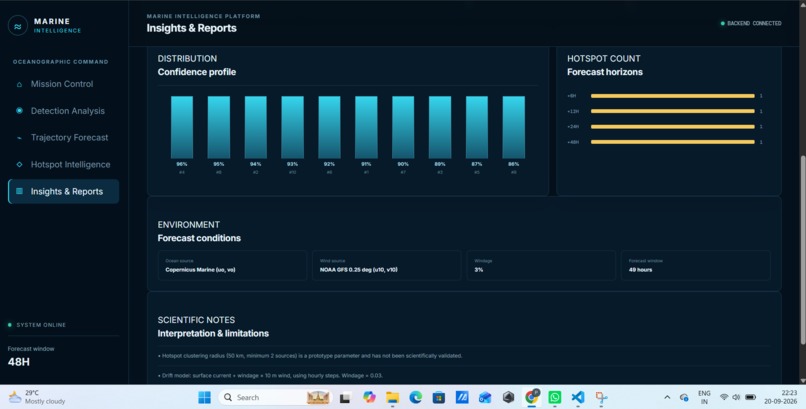Select the 90% confidence bar
This screenshot has width=806, height=409.
(403, 127)
